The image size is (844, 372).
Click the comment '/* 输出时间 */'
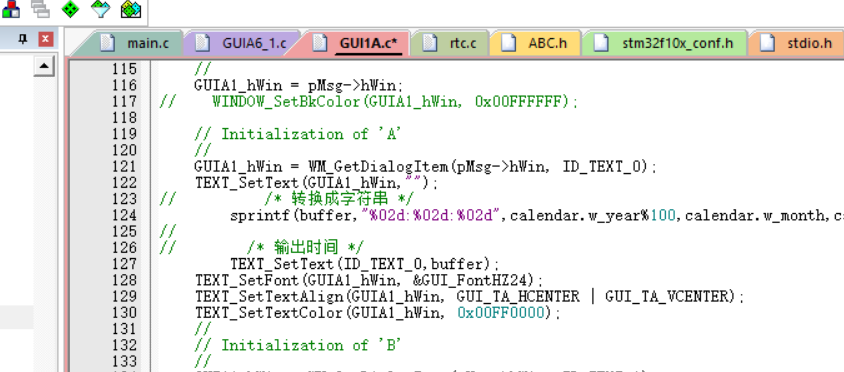pos(305,248)
